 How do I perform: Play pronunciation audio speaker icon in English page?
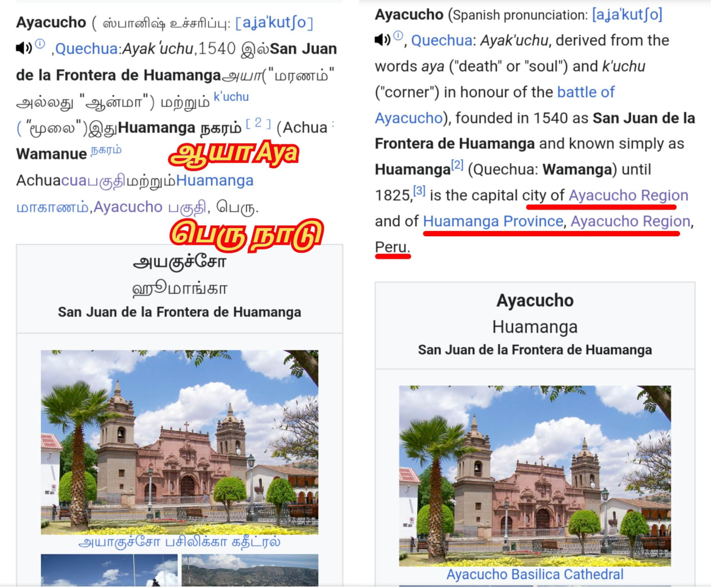[x=383, y=40]
